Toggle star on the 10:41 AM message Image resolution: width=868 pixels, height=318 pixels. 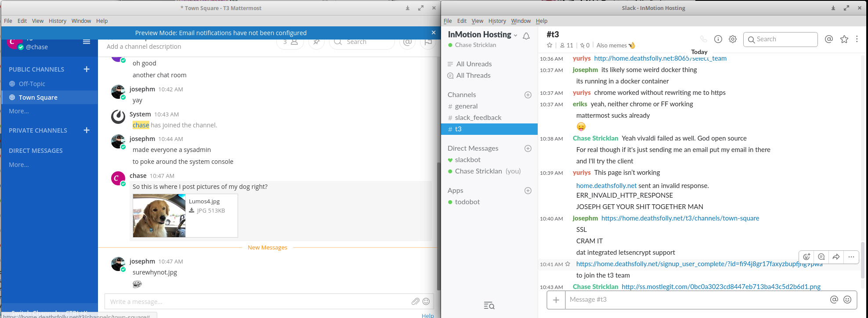[x=568, y=264]
